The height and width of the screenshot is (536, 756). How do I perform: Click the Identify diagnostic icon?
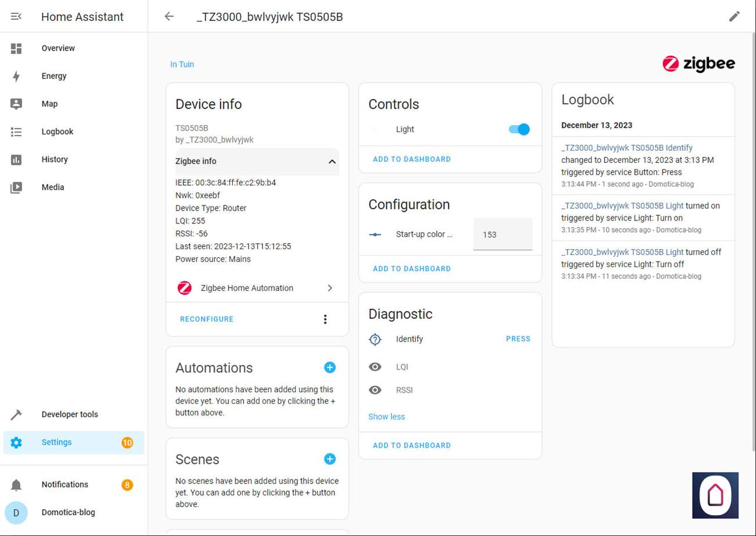376,339
